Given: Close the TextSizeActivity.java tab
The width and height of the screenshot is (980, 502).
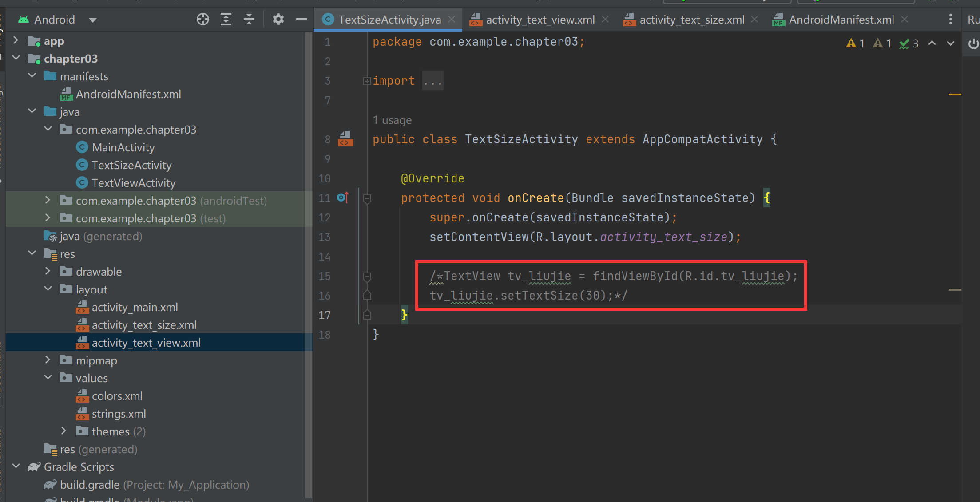Looking at the screenshot, I should 452,19.
